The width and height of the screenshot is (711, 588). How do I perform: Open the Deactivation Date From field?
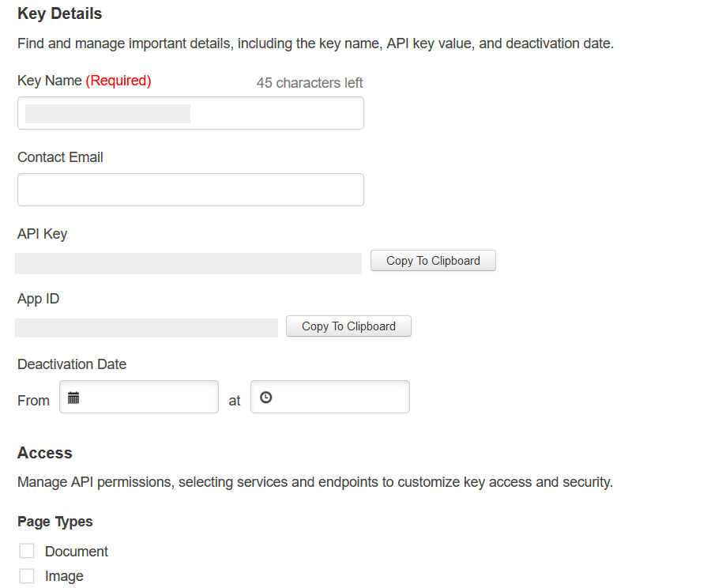pos(139,397)
